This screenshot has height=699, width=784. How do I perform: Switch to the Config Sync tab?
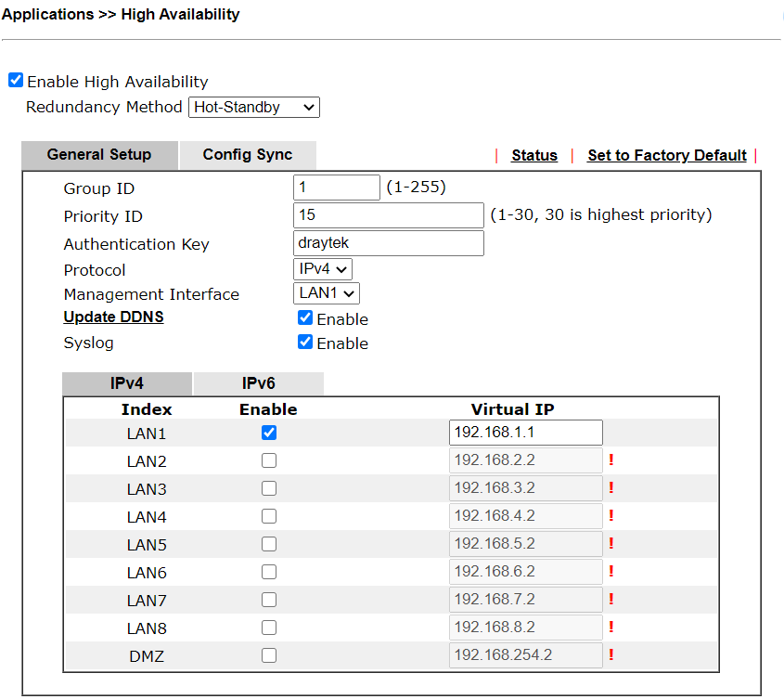point(248,155)
